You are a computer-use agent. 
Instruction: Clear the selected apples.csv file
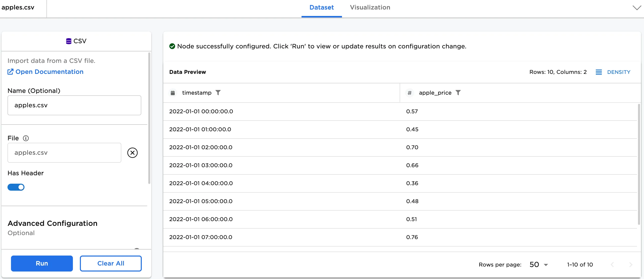[133, 152]
